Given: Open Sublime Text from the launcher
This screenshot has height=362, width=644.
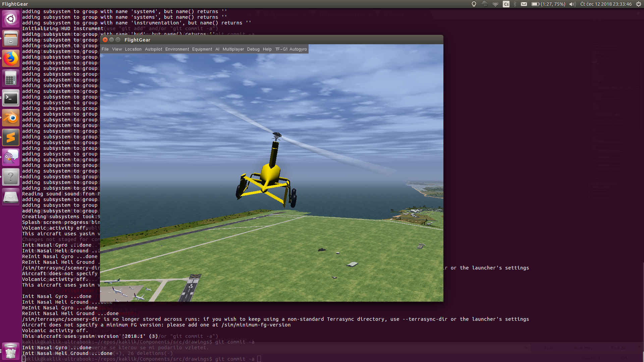Looking at the screenshot, I should point(11,137).
